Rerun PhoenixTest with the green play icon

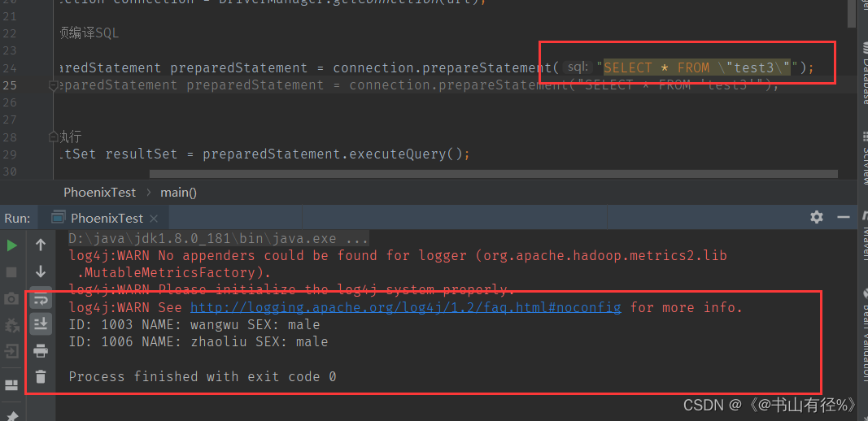[11, 245]
